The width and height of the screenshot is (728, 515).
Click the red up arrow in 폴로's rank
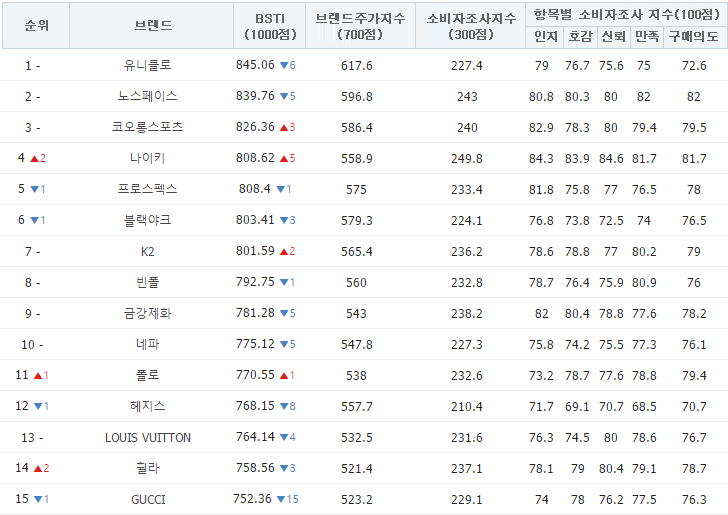39,376
